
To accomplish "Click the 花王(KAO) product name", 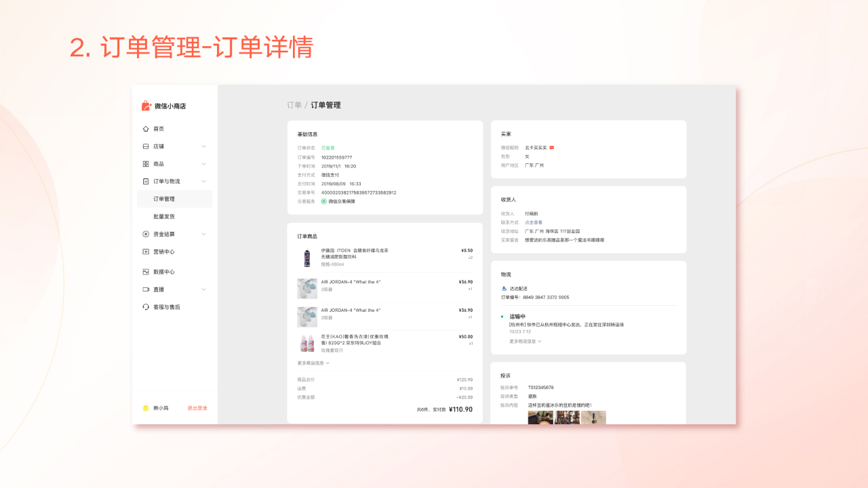I will (355, 340).
